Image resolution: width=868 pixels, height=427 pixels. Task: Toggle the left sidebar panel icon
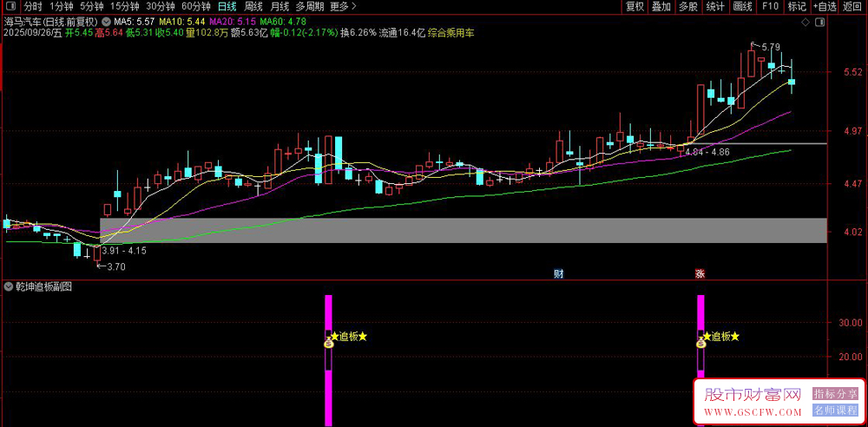10,7
